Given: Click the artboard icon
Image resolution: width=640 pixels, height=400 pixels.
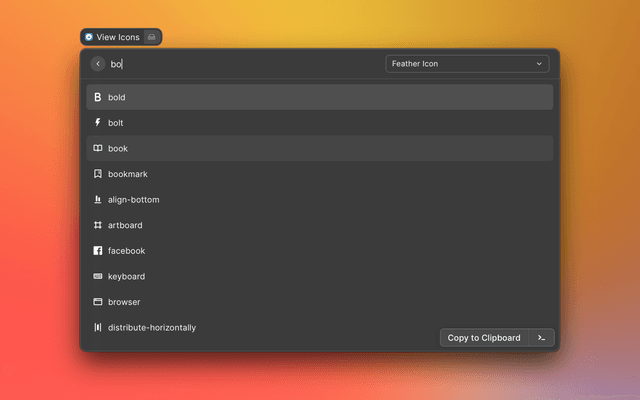Looking at the screenshot, I should click(x=98, y=225).
